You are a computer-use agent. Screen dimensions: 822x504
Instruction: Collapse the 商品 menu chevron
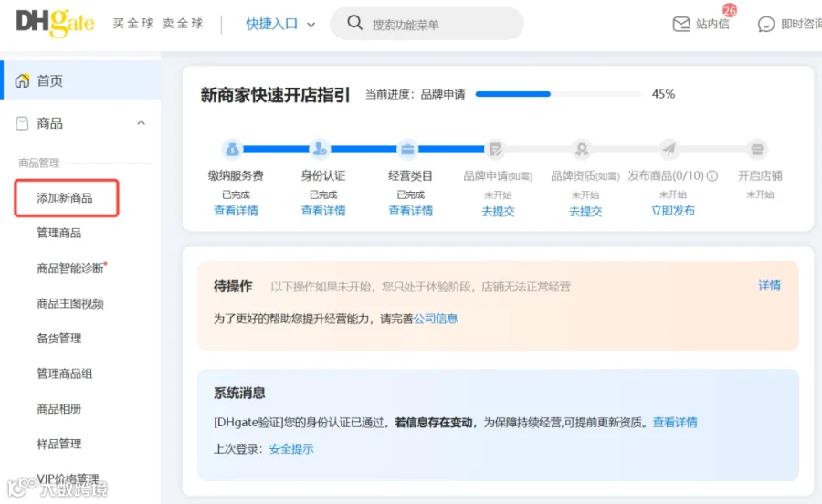point(141,123)
